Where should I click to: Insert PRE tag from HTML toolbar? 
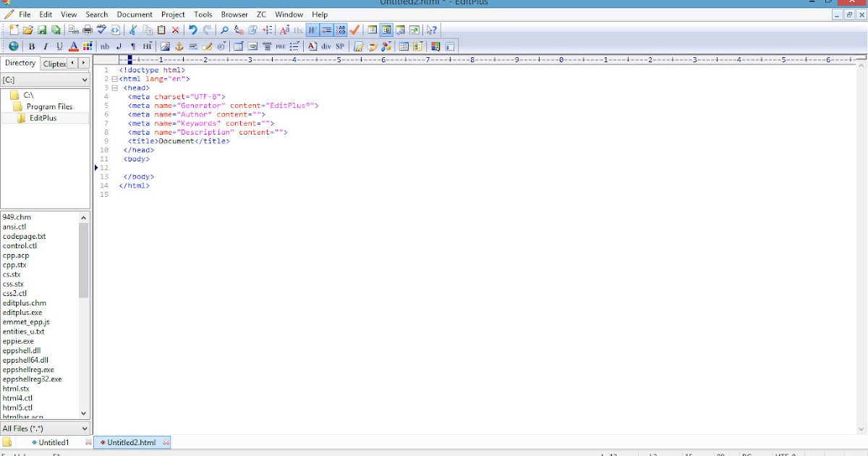point(281,46)
